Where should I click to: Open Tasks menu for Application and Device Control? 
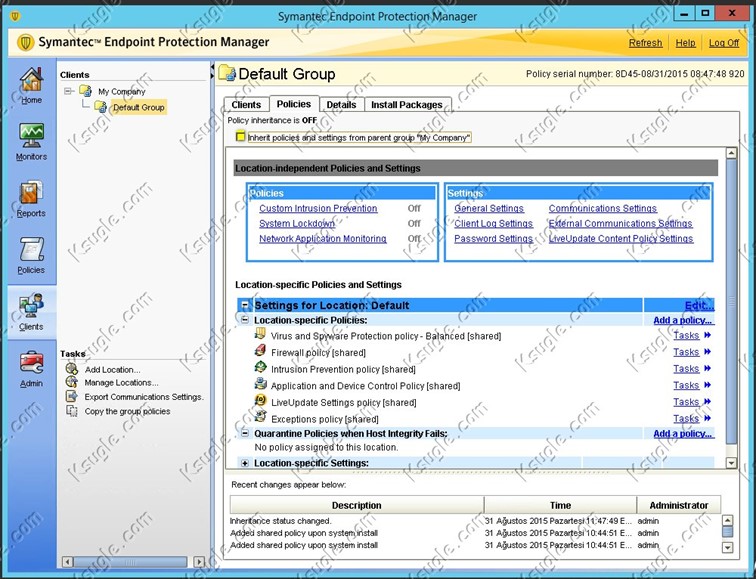pyautogui.click(x=692, y=385)
